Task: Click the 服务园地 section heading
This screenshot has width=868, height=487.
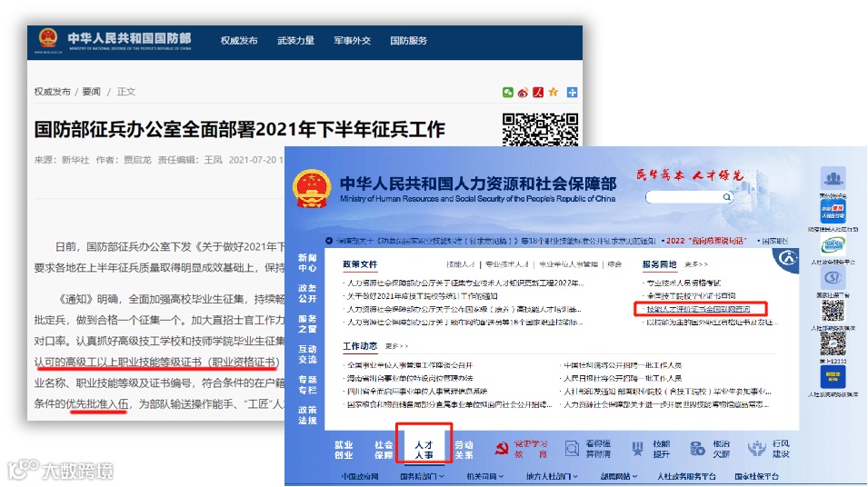Action: click(660, 264)
